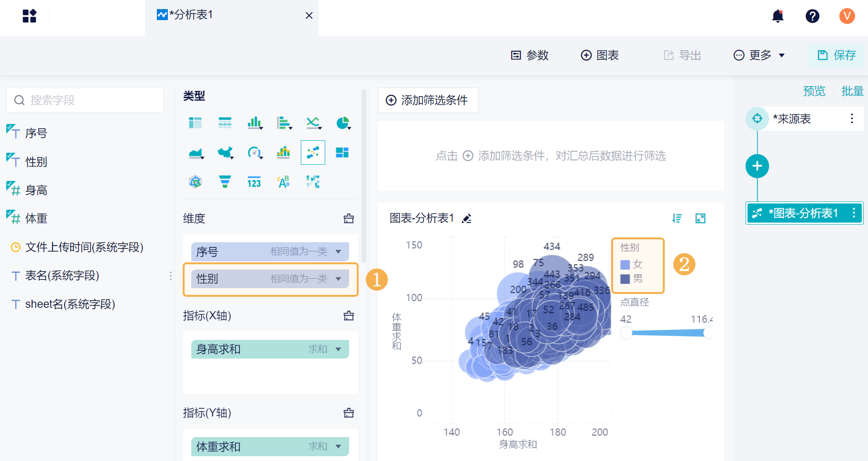Open the 性别 dimension dropdown
The width and height of the screenshot is (868, 461).
338,279
